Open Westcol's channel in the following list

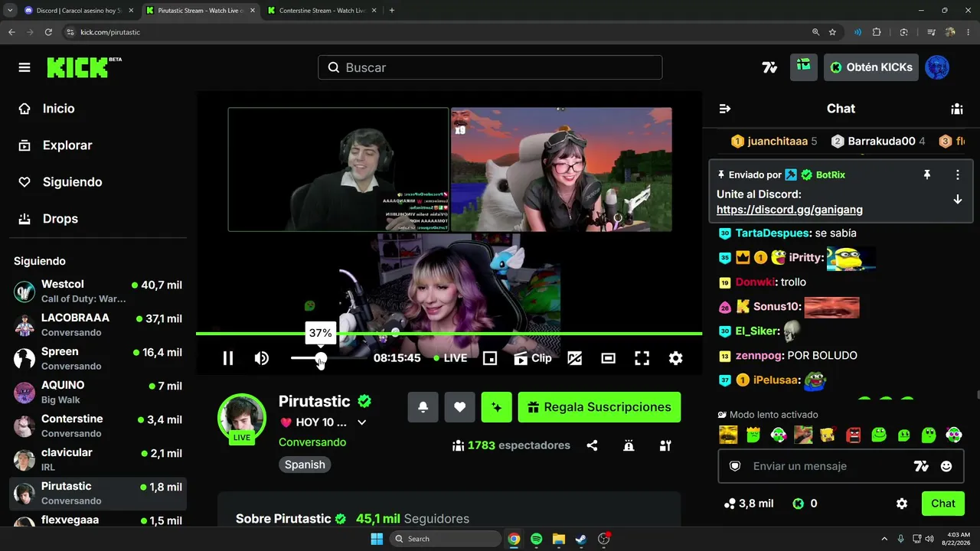click(x=97, y=292)
